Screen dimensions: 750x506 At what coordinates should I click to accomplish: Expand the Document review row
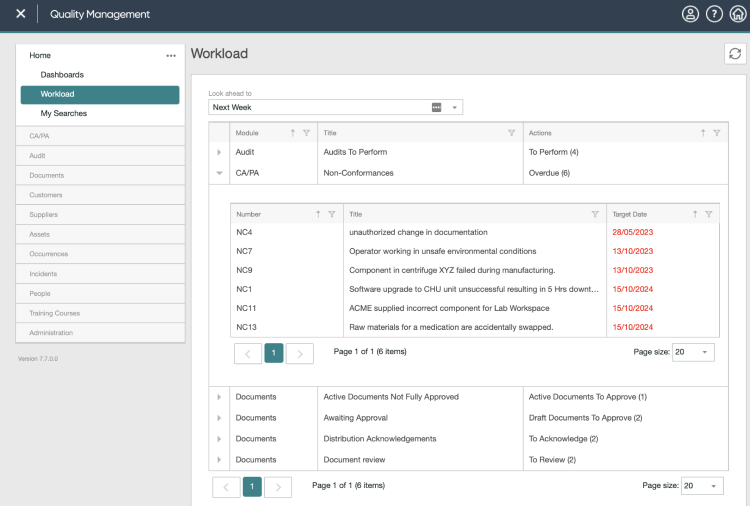[219, 460]
